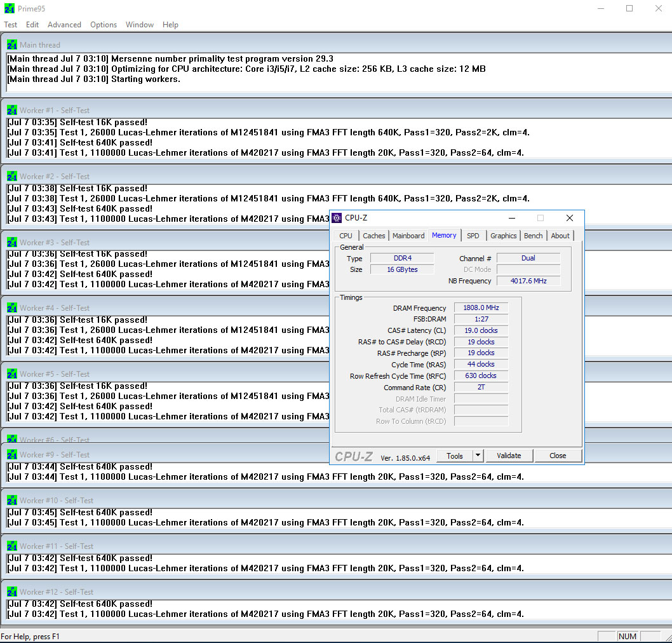The image size is (672, 643).
Task: Click the Worker #1 window icon
Action: coord(12,111)
